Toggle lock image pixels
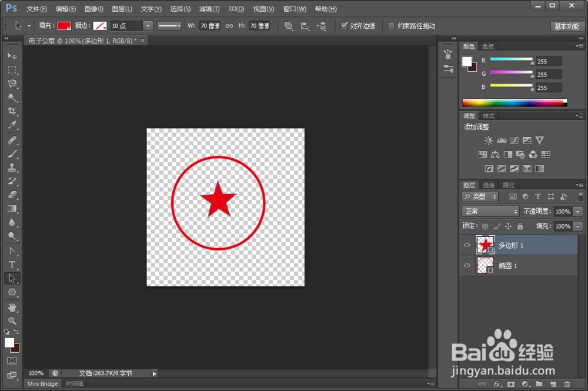 click(x=496, y=226)
